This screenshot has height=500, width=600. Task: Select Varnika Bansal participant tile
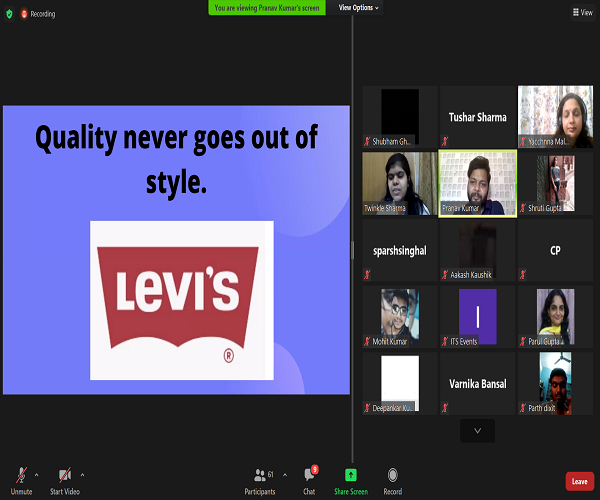tap(478, 383)
